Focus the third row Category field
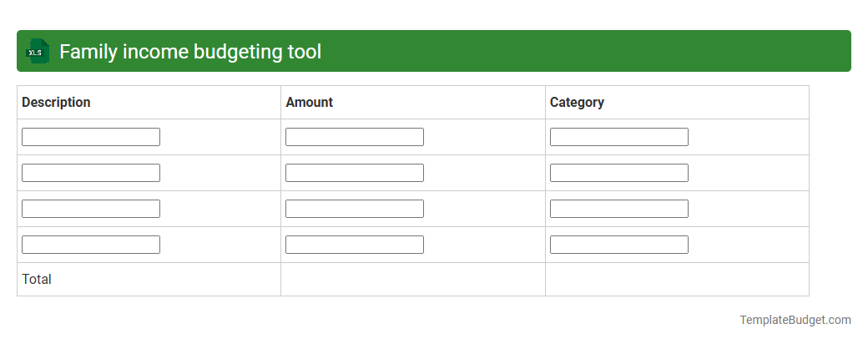Screen dimensions: 868x344 [619, 209]
